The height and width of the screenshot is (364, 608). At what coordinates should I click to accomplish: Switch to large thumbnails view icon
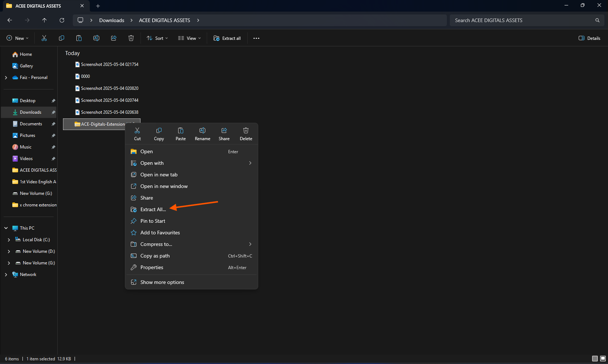[603, 359]
